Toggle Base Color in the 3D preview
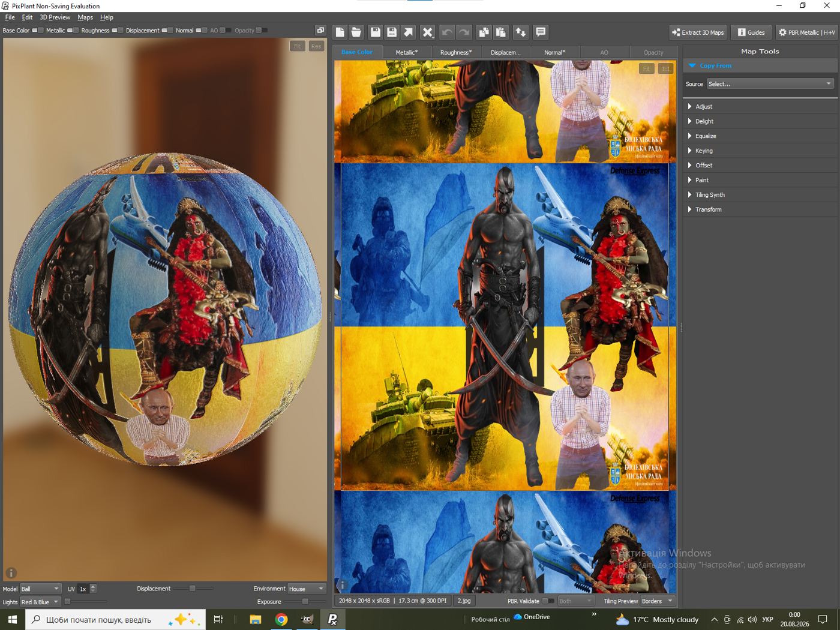 pyautogui.click(x=37, y=31)
